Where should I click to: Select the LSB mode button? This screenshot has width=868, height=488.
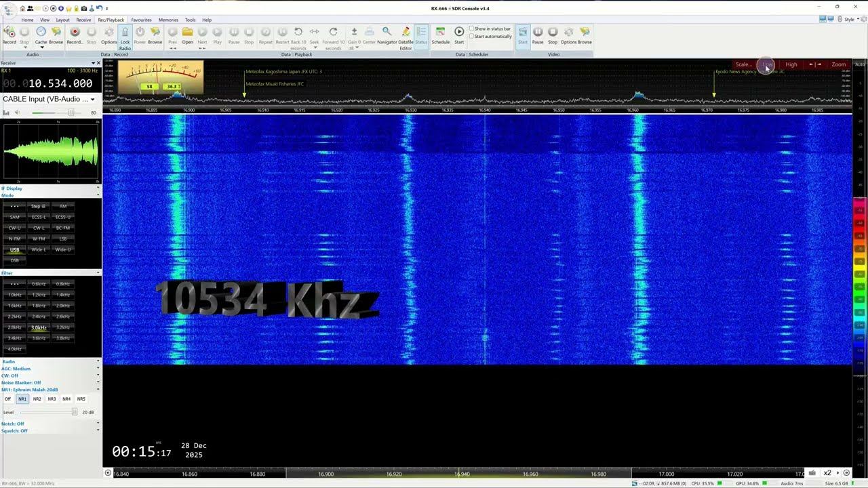pos(63,239)
